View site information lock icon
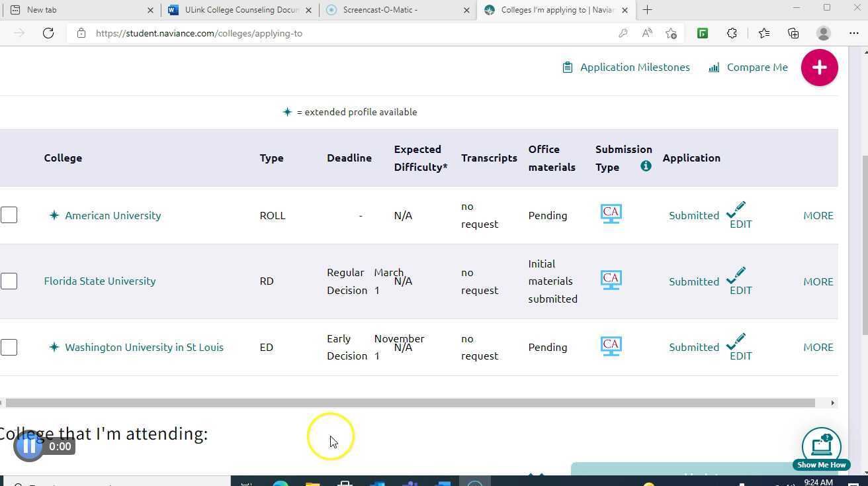Screen dimensions: 868x486 [81, 33]
